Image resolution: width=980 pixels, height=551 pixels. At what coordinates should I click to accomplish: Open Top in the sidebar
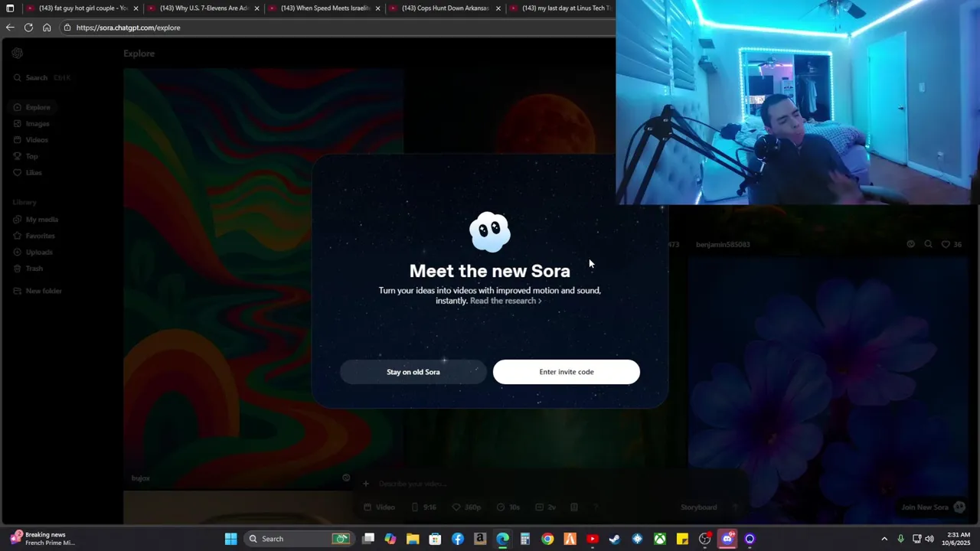[25, 156]
